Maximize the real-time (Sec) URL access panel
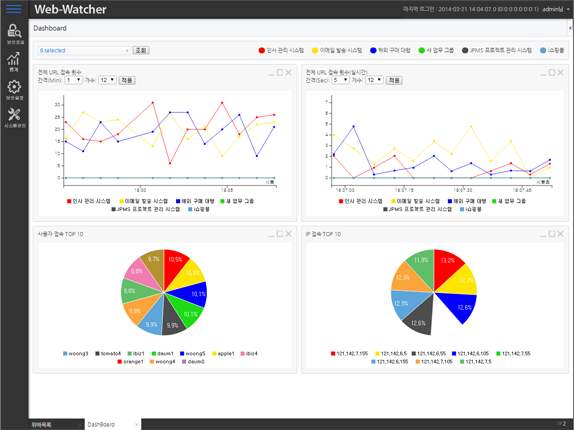Viewport: 574px width, 430px height. (x=552, y=72)
